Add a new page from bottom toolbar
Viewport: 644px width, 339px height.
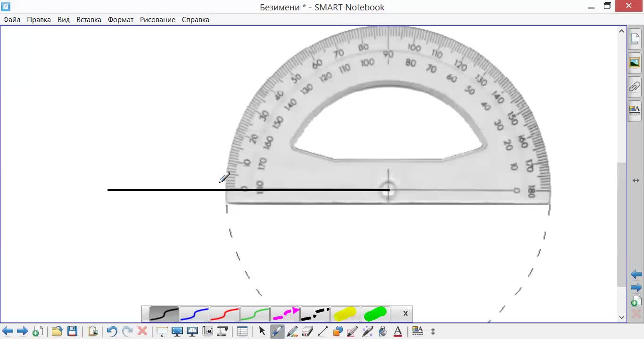[x=38, y=331]
